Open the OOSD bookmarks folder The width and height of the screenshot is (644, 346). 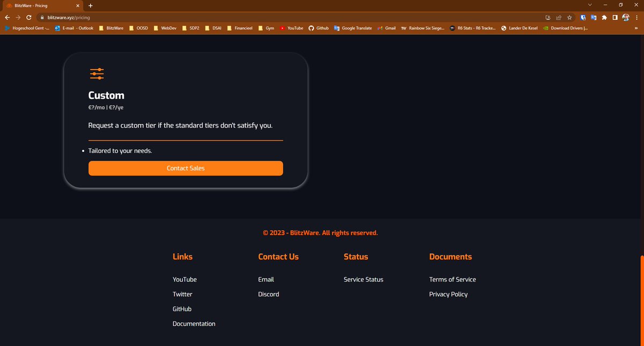[x=138, y=28]
